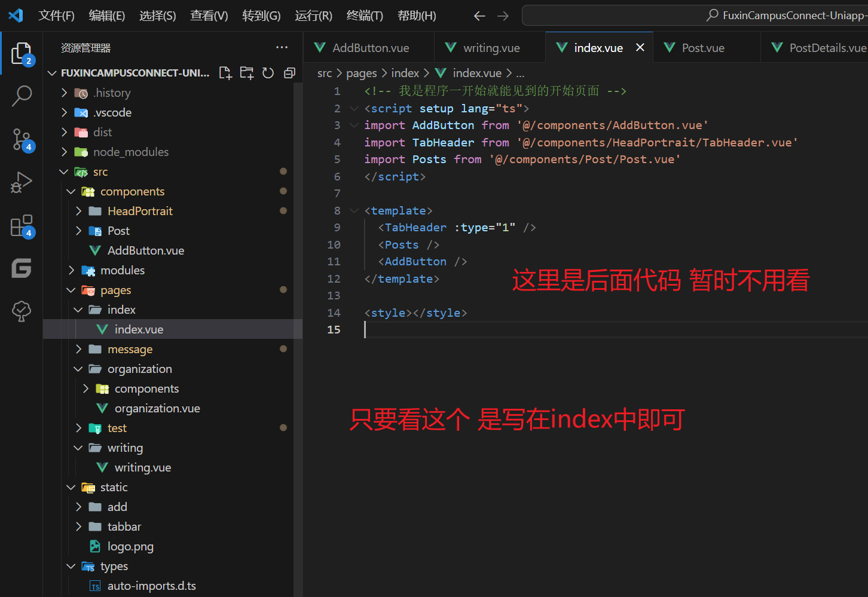
Task: Collapse the organization folder
Action: pos(79,369)
